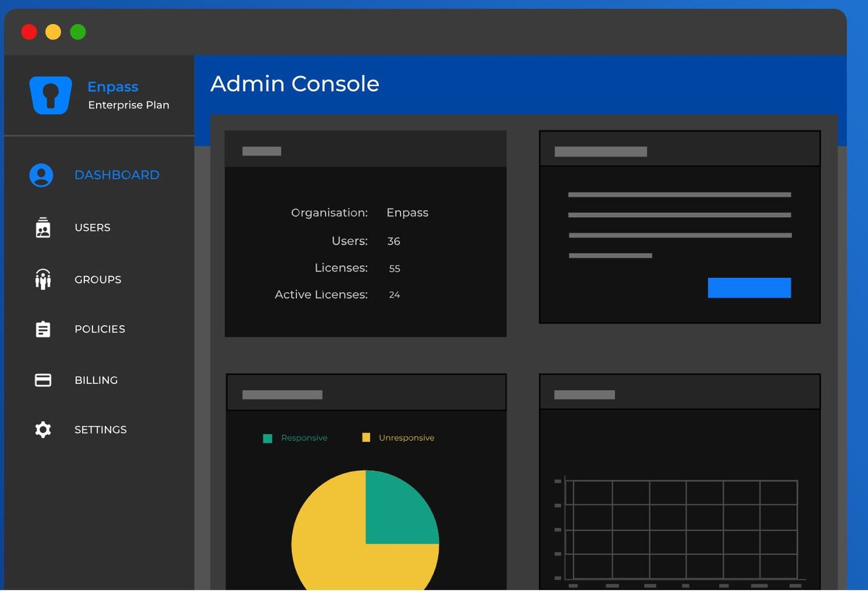This screenshot has width=868, height=593.
Task: Click the Settings gear icon
Action: point(43,430)
